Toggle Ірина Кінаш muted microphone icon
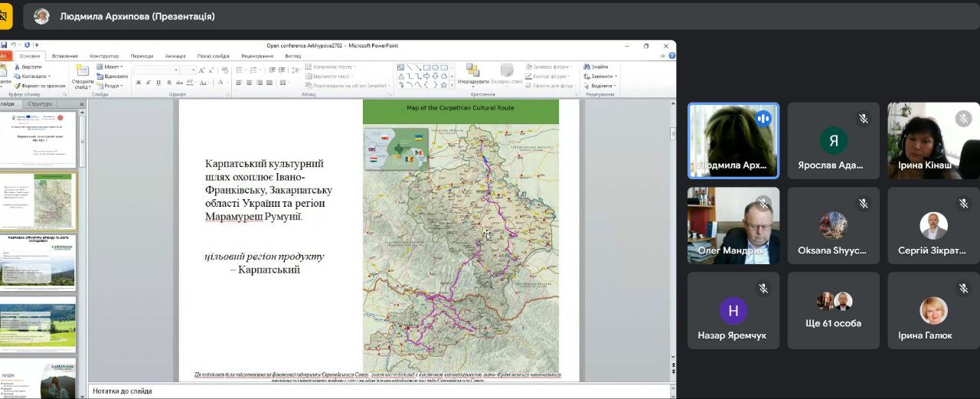 coord(963,119)
